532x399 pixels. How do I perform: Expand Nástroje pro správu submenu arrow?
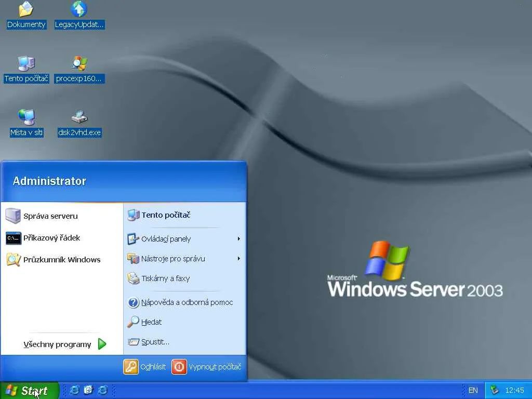point(239,259)
